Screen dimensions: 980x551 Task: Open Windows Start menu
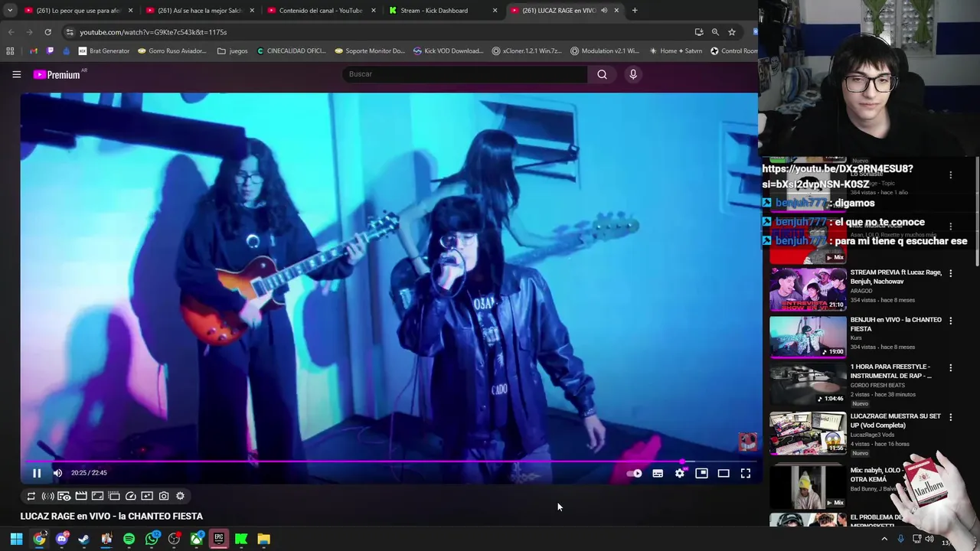pyautogui.click(x=16, y=539)
